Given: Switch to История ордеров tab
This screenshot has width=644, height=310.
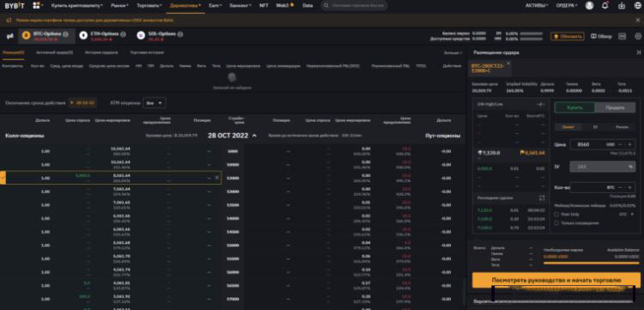Looking at the screenshot, I should coord(101,52).
